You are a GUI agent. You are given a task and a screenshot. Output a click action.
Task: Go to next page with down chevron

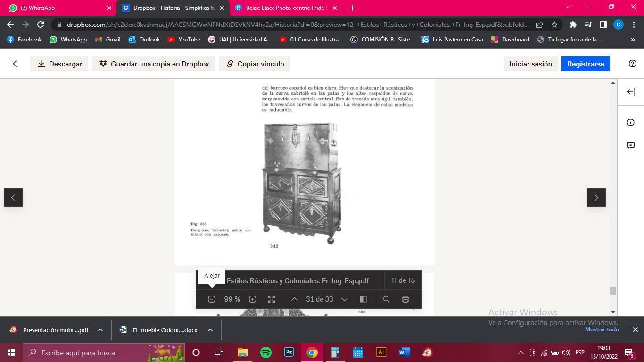tap(345, 299)
